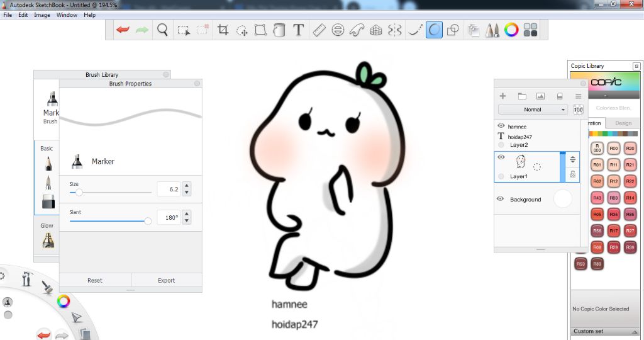Select the Text tool
This screenshot has width=644, height=340.
[299, 30]
